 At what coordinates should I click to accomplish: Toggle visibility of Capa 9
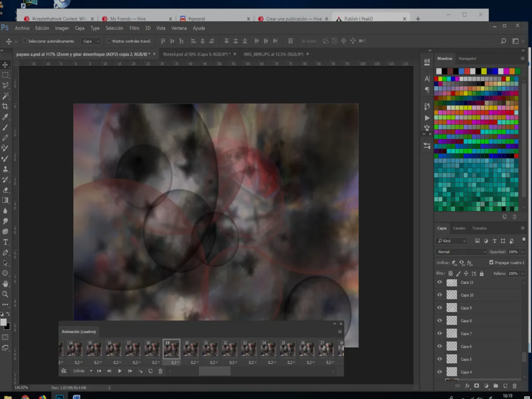point(440,308)
